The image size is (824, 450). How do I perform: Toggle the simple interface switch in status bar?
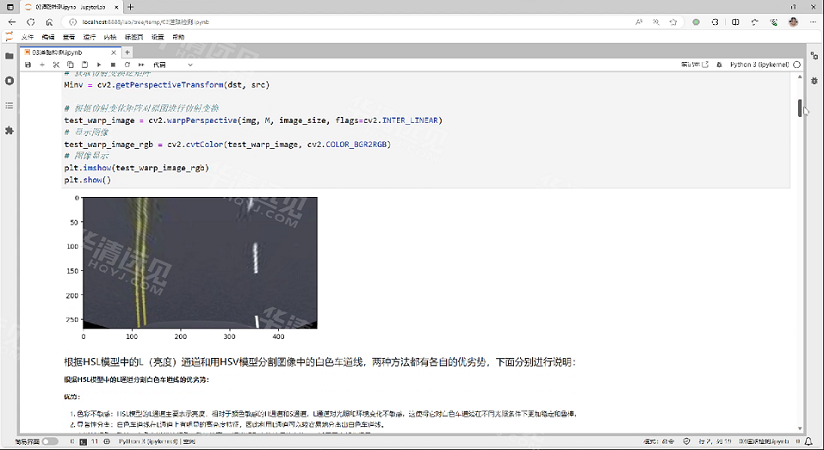[x=49, y=441]
